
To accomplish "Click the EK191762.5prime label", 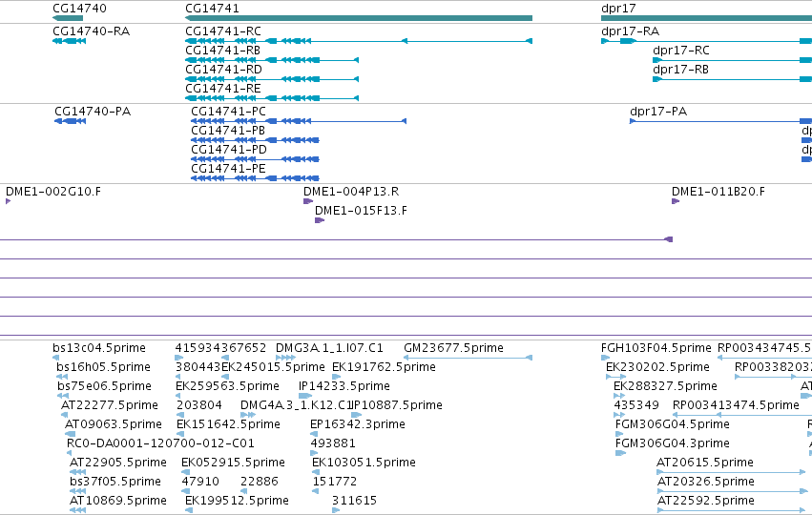I will (x=384, y=367).
